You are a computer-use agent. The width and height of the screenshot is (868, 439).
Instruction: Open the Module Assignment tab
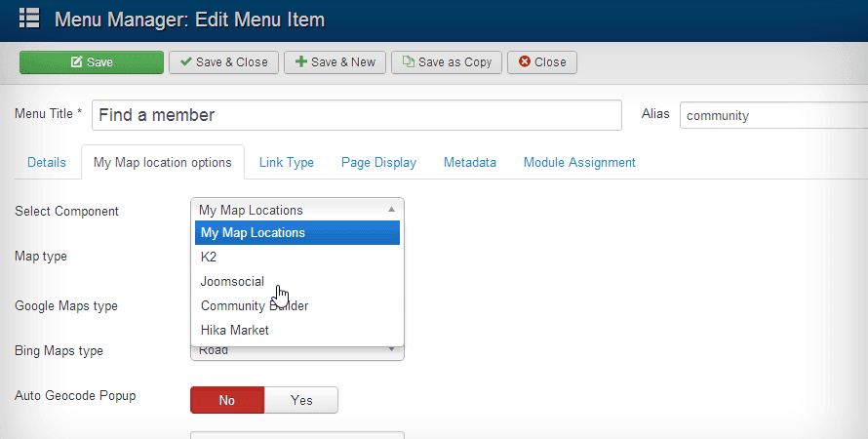(x=579, y=163)
